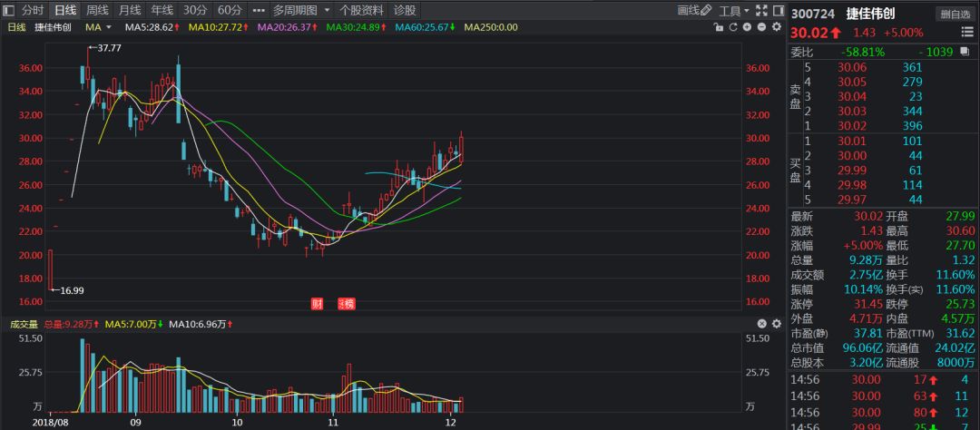Expand the 多周期图 dropdown

(300, 11)
